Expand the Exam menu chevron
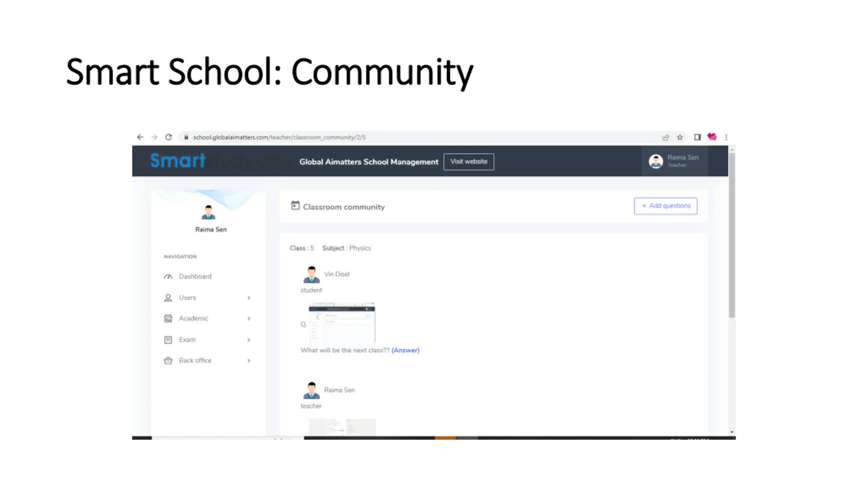 249,340
